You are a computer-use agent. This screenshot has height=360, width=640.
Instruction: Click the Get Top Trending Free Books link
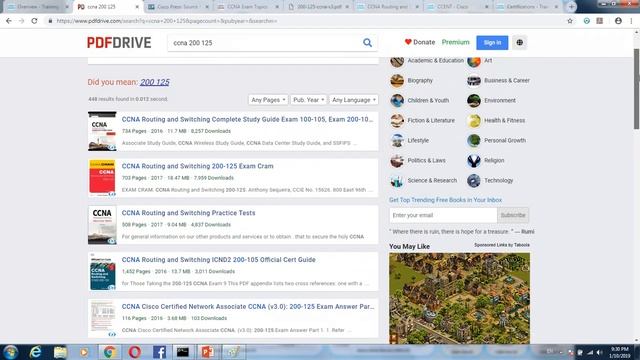pos(445,200)
